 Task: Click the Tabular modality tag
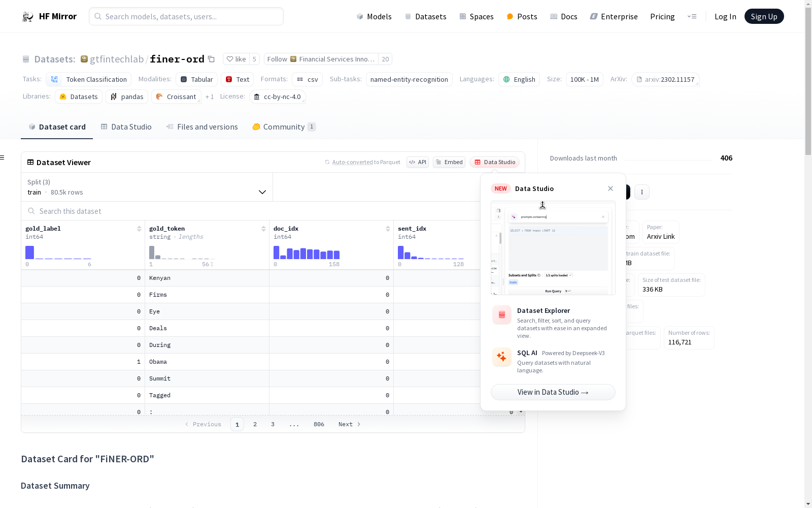pyautogui.click(x=197, y=79)
